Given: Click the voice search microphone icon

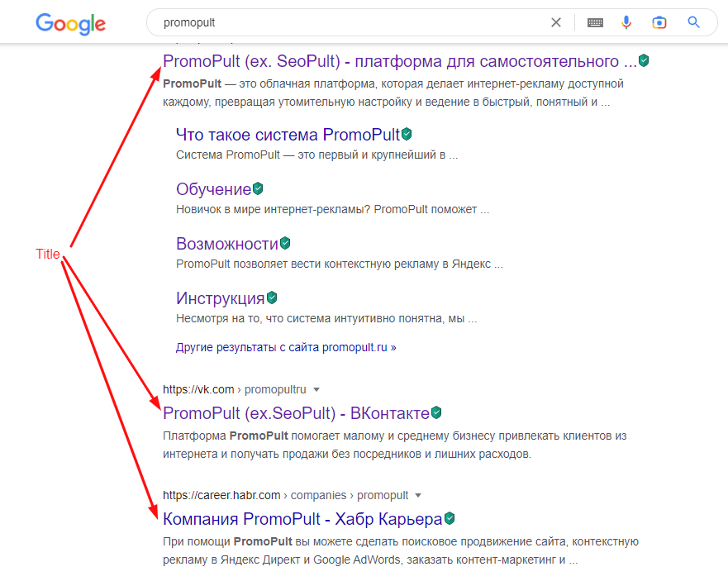Looking at the screenshot, I should [626, 21].
